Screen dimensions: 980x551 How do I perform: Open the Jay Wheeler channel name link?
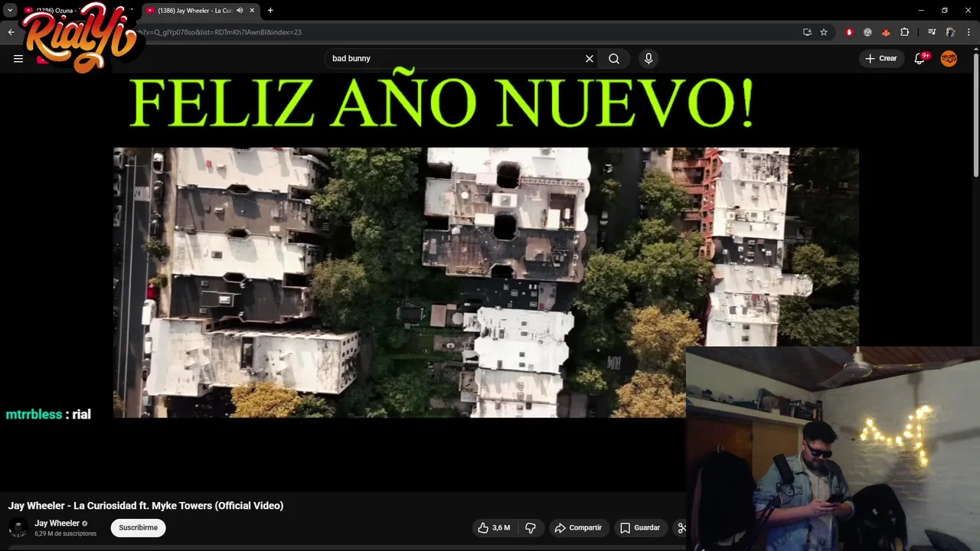57,523
